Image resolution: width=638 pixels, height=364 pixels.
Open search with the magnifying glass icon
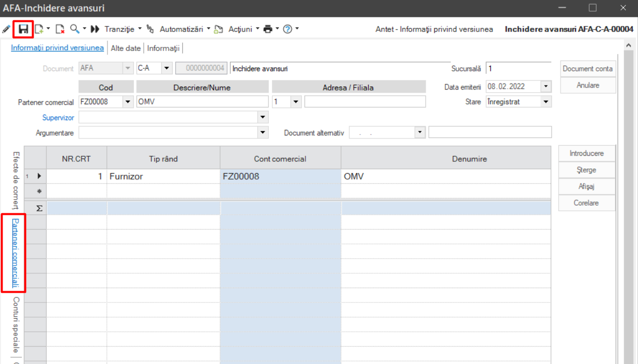coord(74,29)
